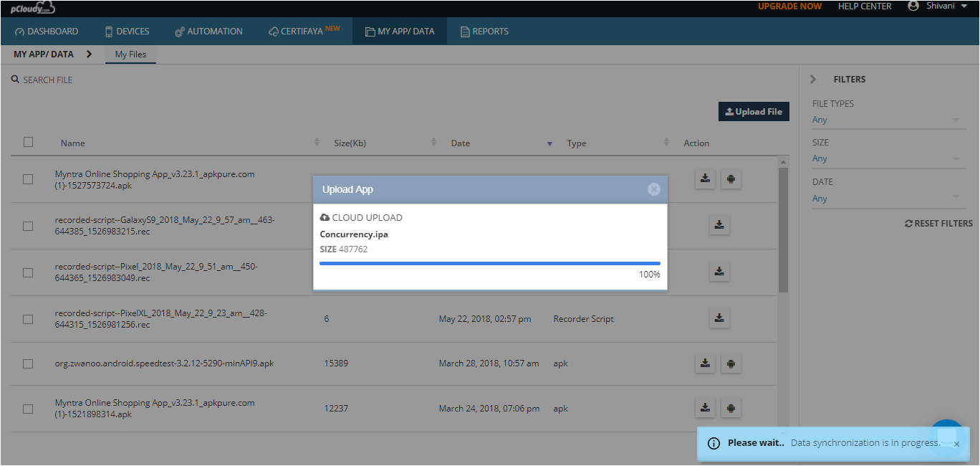Click Android icon for Myntra 1521898314 apk
Image resolution: width=980 pixels, height=466 pixels.
(731, 408)
